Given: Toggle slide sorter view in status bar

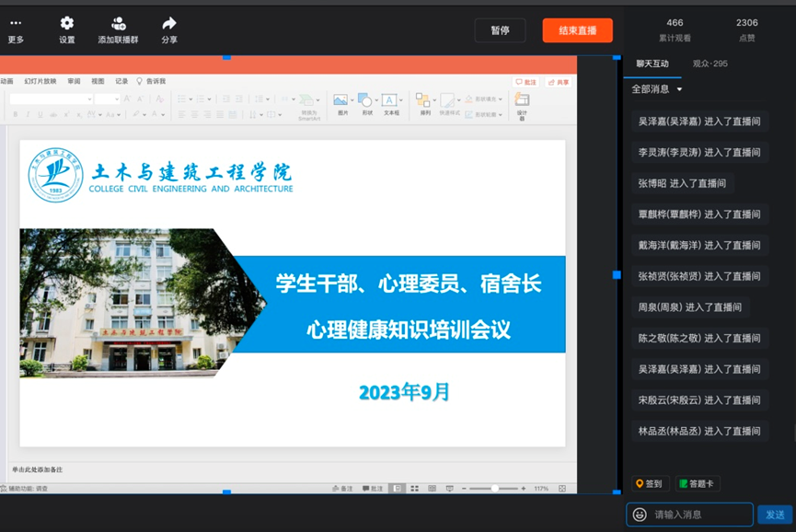Looking at the screenshot, I should 414,489.
